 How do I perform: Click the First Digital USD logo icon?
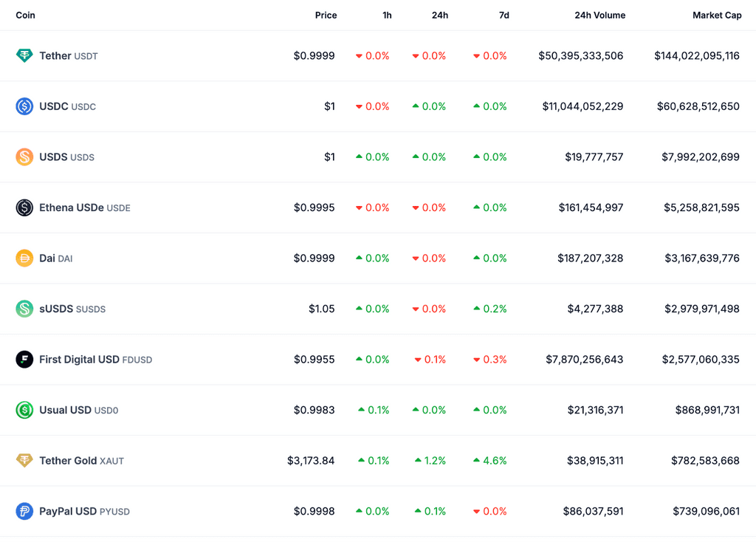pos(24,360)
